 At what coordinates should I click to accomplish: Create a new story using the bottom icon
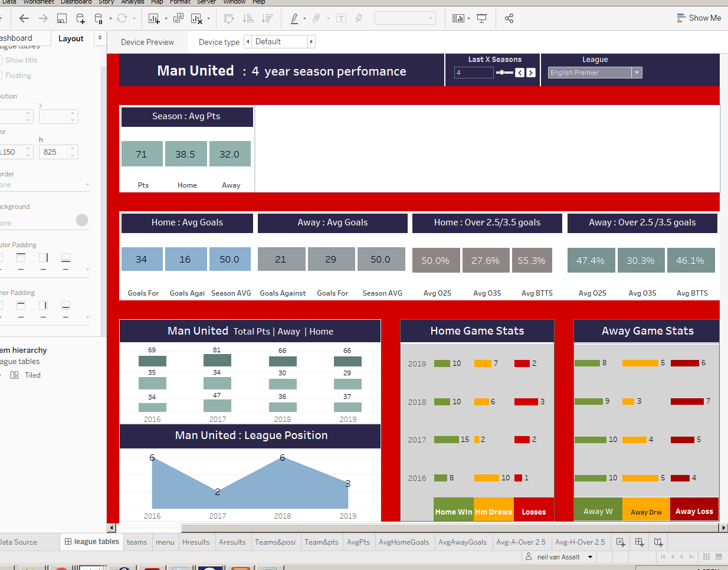[658, 542]
